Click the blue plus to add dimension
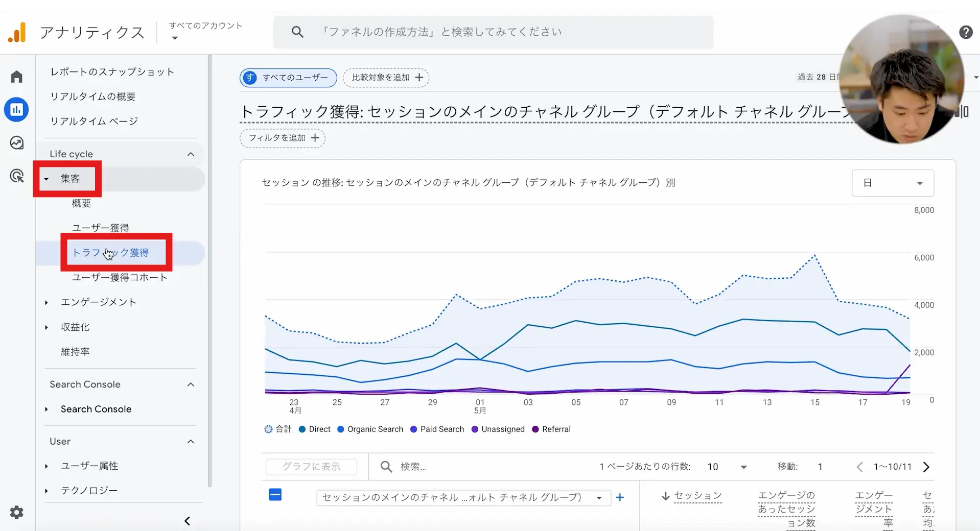The image size is (980, 531). [620, 497]
